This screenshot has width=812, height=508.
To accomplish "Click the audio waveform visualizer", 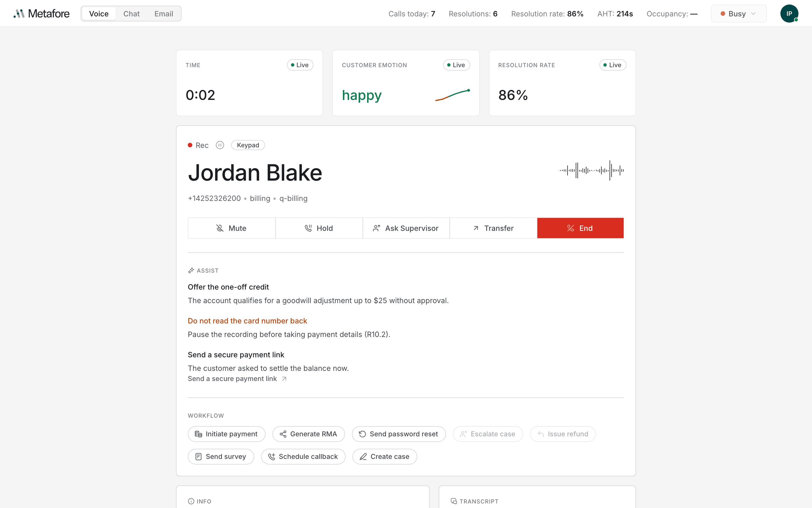I will (x=591, y=170).
